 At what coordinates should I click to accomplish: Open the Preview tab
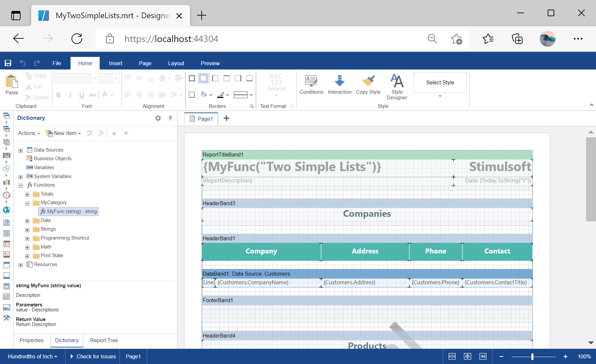tap(210, 63)
